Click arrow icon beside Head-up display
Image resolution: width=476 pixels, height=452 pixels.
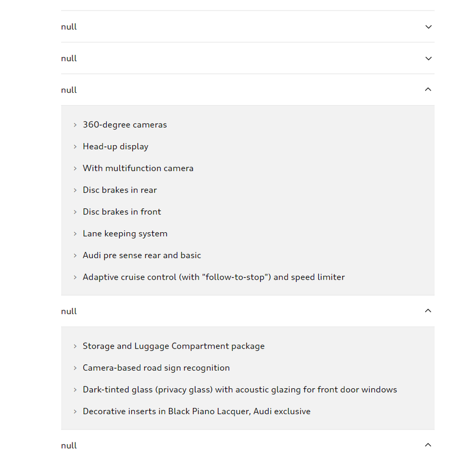(75, 147)
